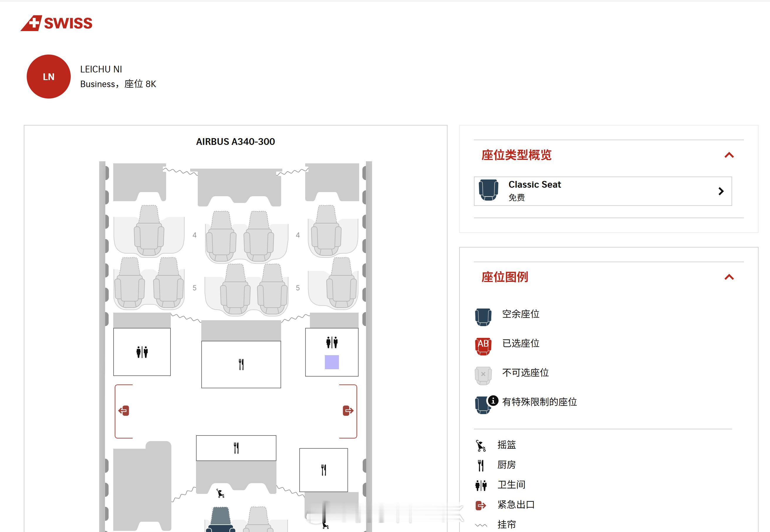The width and height of the screenshot is (770, 532).
Task: Click the 座位图例 heading text
Action: (x=504, y=277)
